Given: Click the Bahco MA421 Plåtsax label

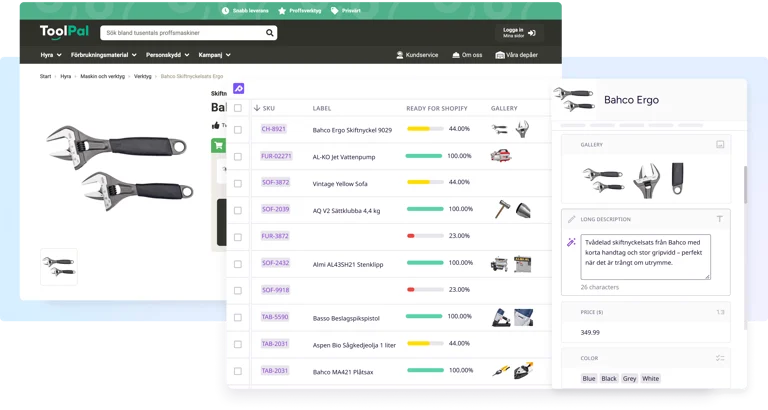Looking at the screenshot, I should [343, 372].
